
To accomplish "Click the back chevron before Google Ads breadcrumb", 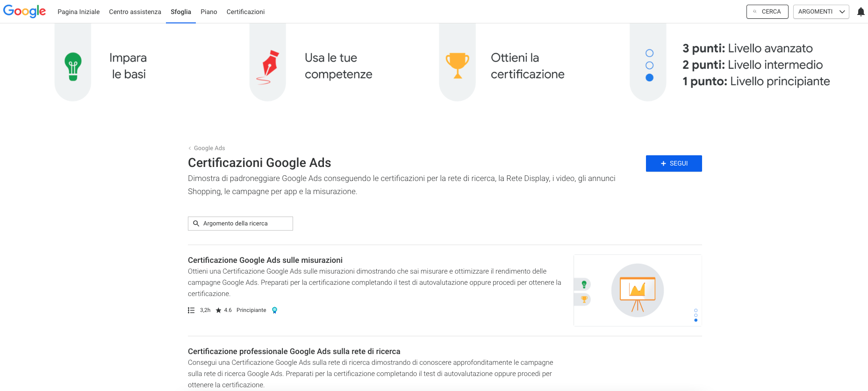I will coord(190,148).
